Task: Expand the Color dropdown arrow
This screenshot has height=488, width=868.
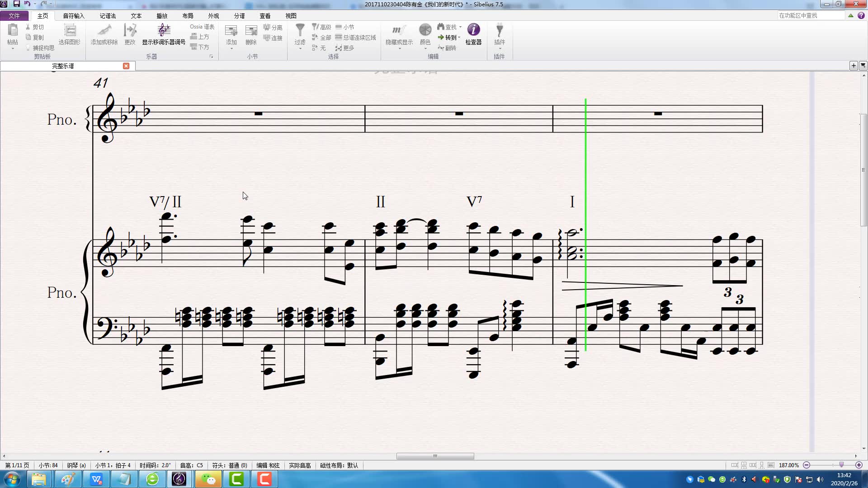Action: click(x=425, y=48)
